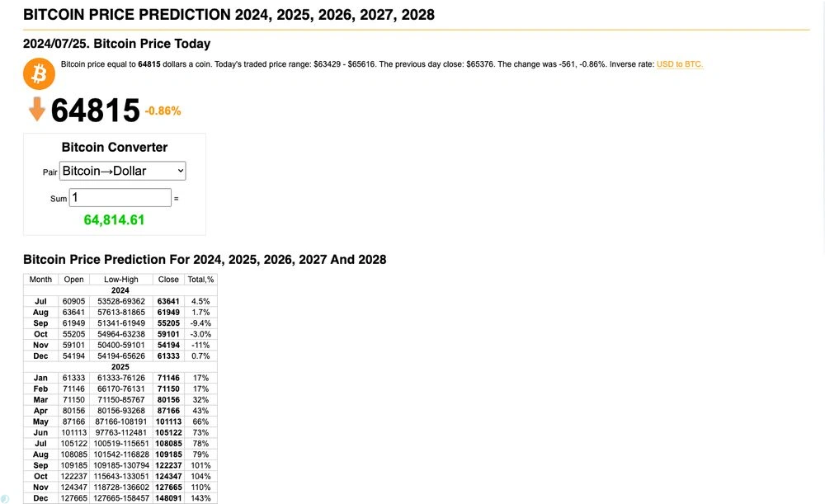This screenshot has height=504, width=825.
Task: Click the Month column header
Action: 40,280
